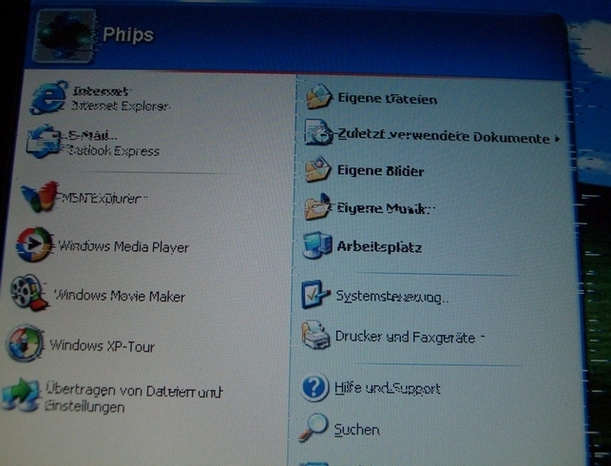Launch MSN Explorer entry
Viewport: 611px width, 466px height.
click(x=104, y=199)
